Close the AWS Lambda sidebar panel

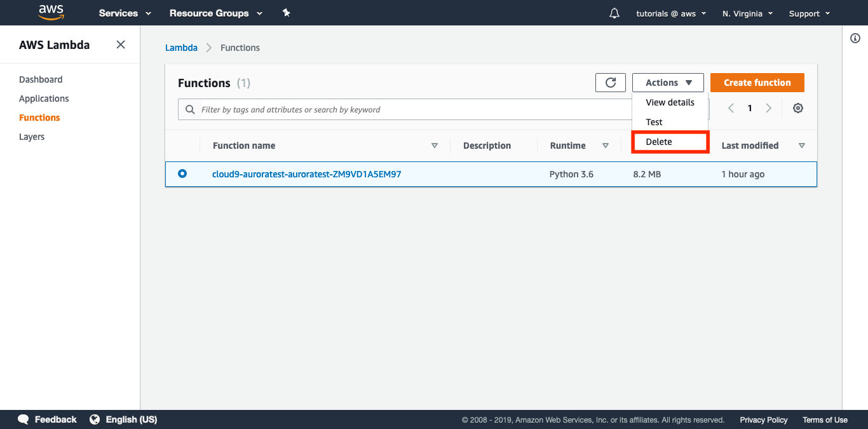click(121, 44)
